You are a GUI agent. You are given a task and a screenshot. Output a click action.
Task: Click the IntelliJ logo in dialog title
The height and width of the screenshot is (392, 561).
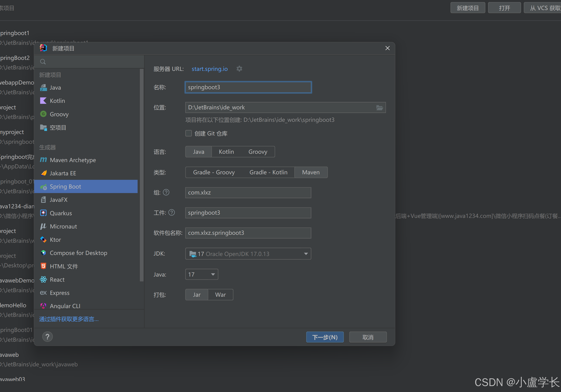pyautogui.click(x=43, y=48)
